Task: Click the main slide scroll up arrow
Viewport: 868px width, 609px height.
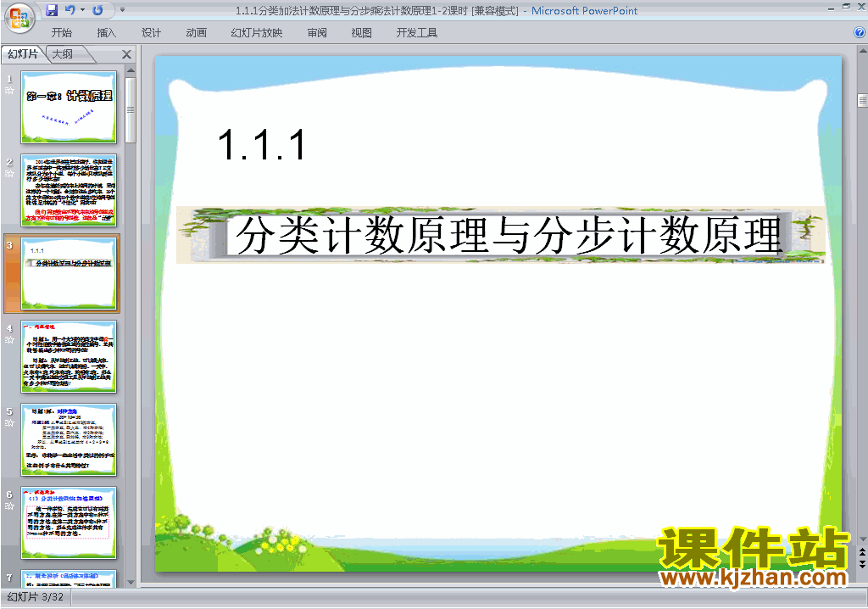Action: [862, 50]
